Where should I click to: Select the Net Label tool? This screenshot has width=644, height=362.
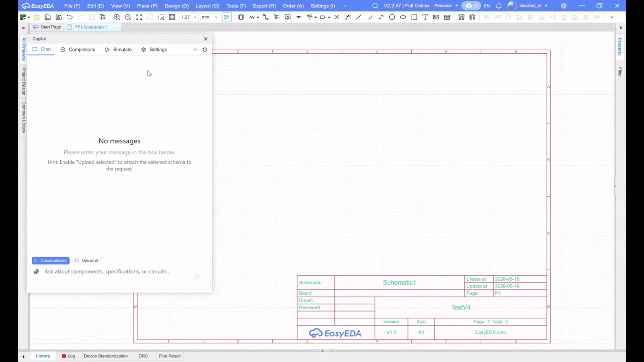(287, 17)
